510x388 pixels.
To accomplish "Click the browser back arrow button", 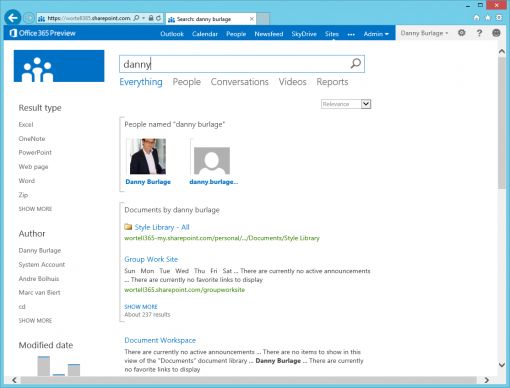I will pos(13,17).
